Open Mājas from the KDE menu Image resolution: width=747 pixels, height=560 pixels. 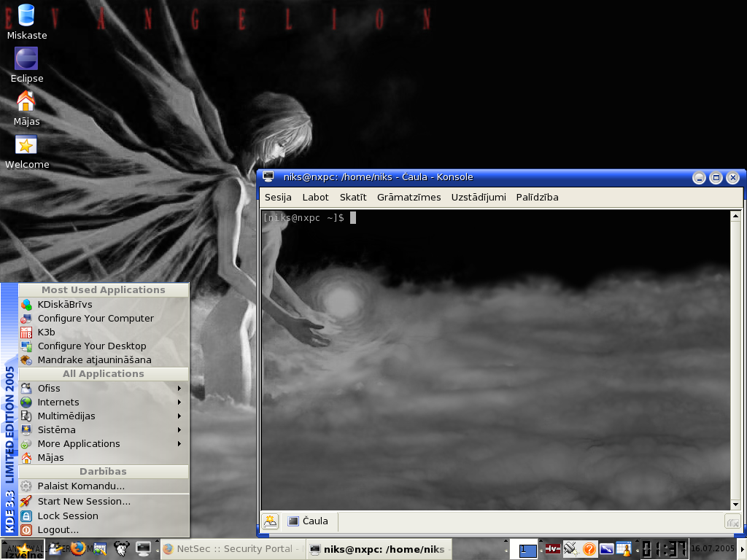pyautogui.click(x=104, y=457)
